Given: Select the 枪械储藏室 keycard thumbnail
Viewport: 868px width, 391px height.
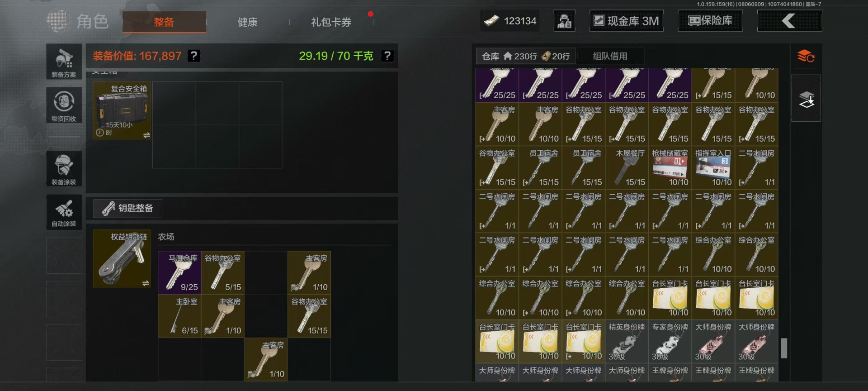Looking at the screenshot, I should 670,167.
